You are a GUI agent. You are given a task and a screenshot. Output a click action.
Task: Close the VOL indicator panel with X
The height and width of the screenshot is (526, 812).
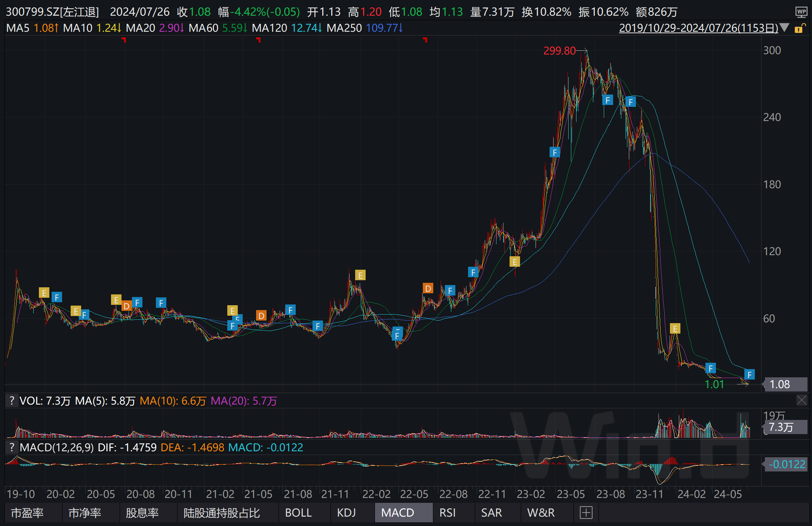click(x=801, y=400)
